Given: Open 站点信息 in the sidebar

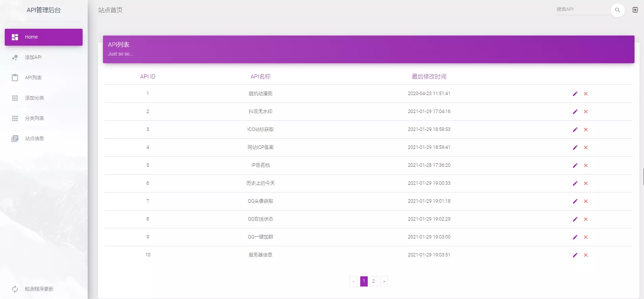Looking at the screenshot, I should click(x=44, y=139).
